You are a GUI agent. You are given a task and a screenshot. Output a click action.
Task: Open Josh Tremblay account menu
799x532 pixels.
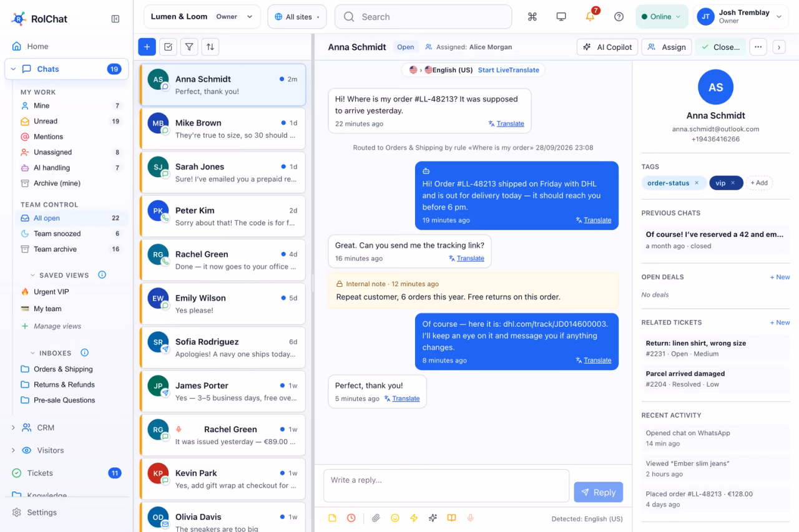point(741,17)
